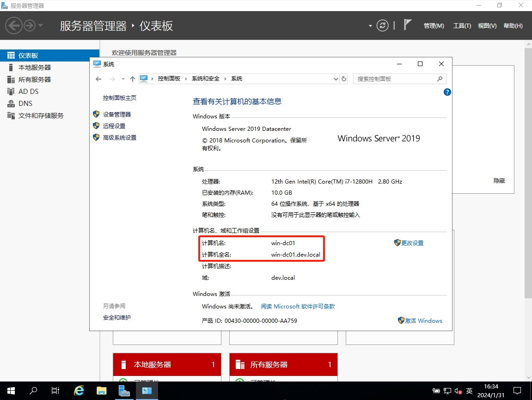Click 更改设置 link
Viewport: 532px width, 400px height.
click(412, 243)
